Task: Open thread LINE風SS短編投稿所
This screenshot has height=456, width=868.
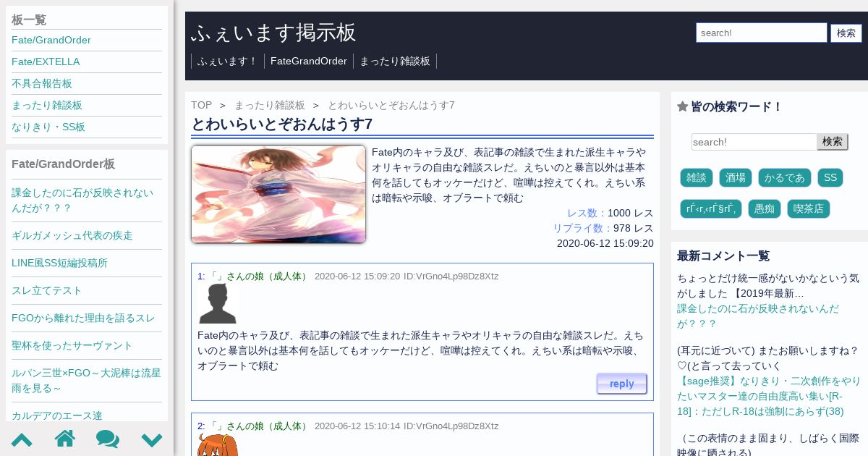Action: click(59, 263)
